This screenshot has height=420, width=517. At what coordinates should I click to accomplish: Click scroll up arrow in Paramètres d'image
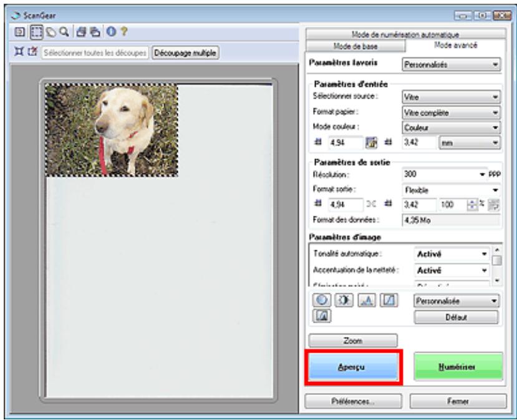coord(497,250)
